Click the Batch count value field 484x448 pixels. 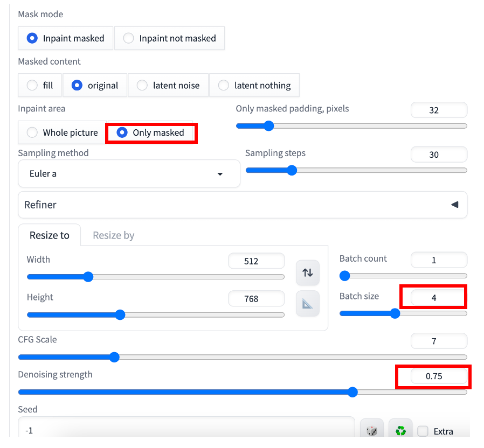pyautogui.click(x=439, y=260)
